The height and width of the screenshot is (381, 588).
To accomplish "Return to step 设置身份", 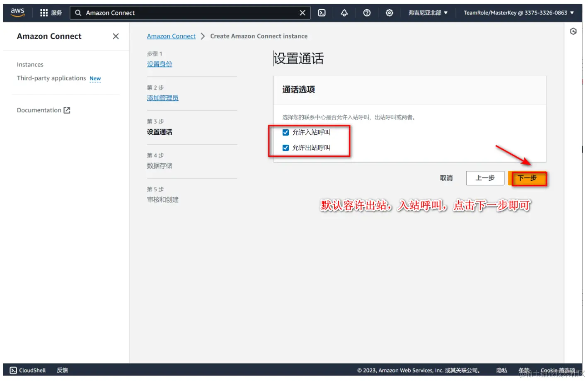I will click(160, 64).
